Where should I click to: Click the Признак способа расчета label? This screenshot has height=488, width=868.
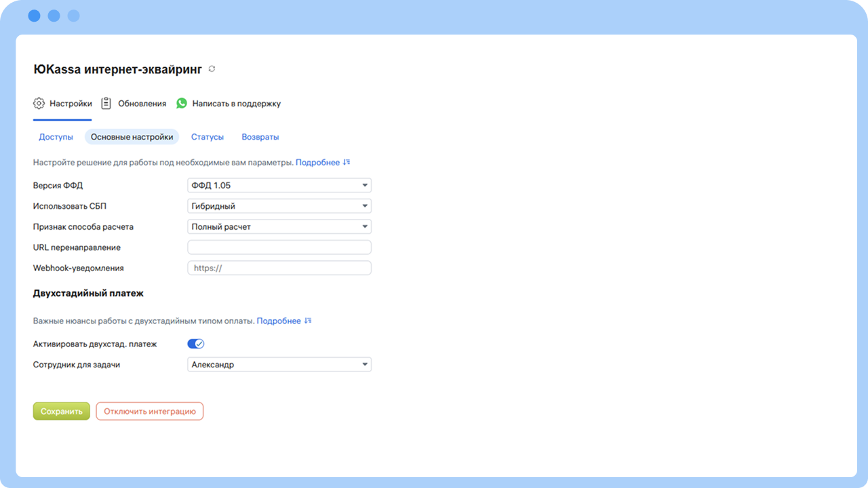pyautogui.click(x=83, y=227)
